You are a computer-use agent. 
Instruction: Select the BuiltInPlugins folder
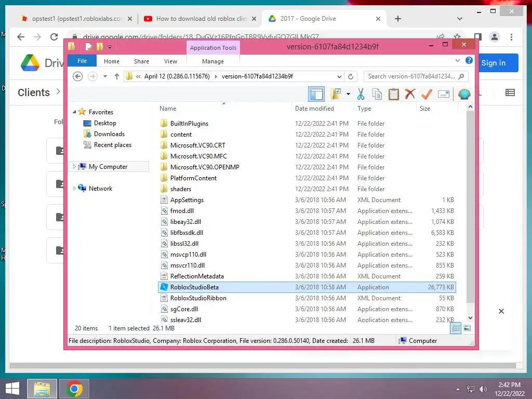tap(189, 124)
